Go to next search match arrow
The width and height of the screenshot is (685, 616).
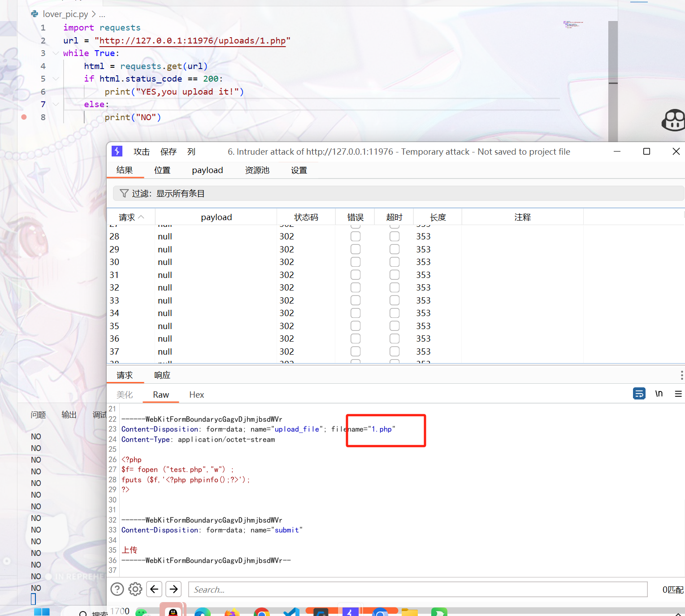[173, 589]
